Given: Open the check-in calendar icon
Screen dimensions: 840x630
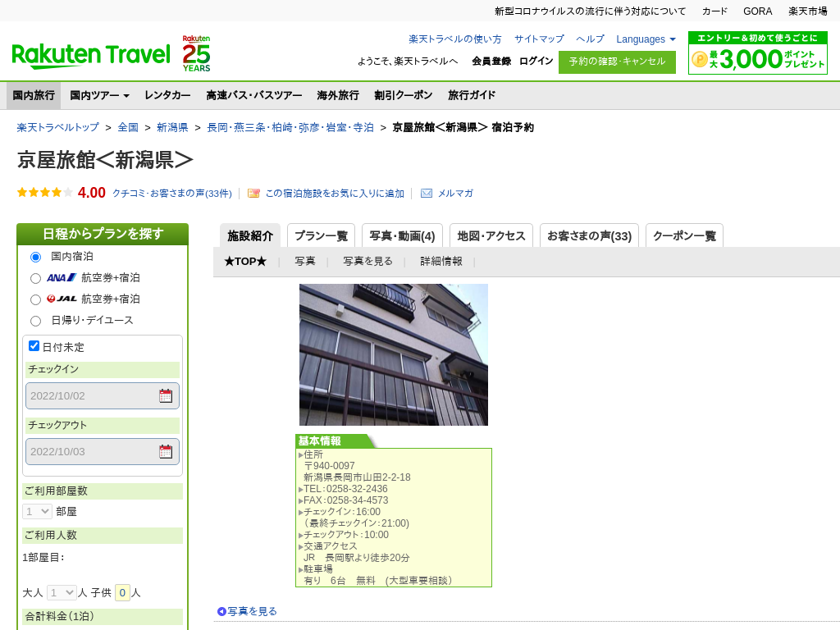Looking at the screenshot, I should pos(166,396).
